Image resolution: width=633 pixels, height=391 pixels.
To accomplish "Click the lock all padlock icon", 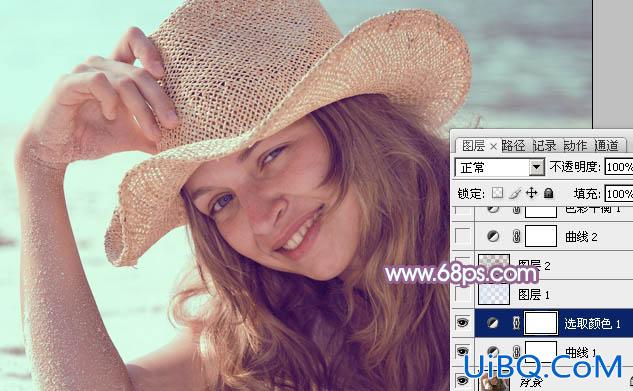I will [x=548, y=193].
